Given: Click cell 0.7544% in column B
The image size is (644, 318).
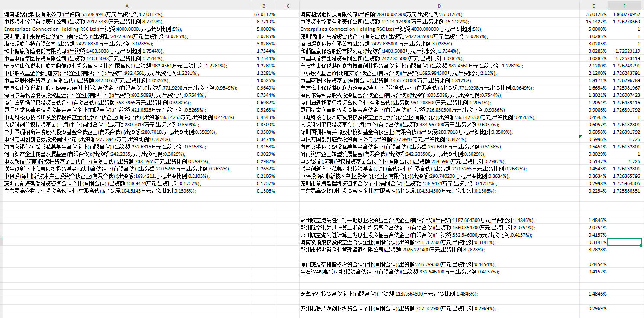Looking at the screenshot, I should [x=264, y=95].
